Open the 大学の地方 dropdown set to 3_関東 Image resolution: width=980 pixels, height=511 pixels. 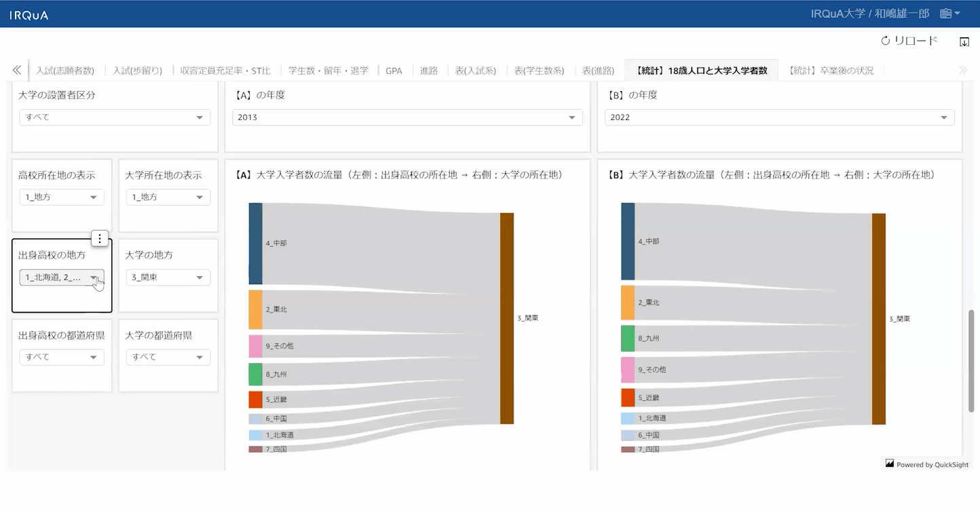168,278
